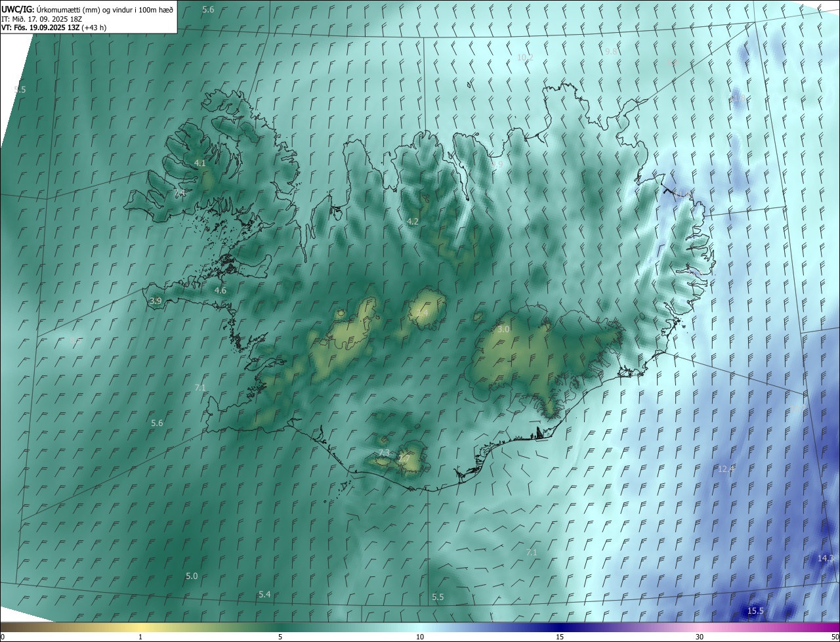Click the 4.2 value label in north Iceland
The height and width of the screenshot is (642, 840).
pos(413,222)
